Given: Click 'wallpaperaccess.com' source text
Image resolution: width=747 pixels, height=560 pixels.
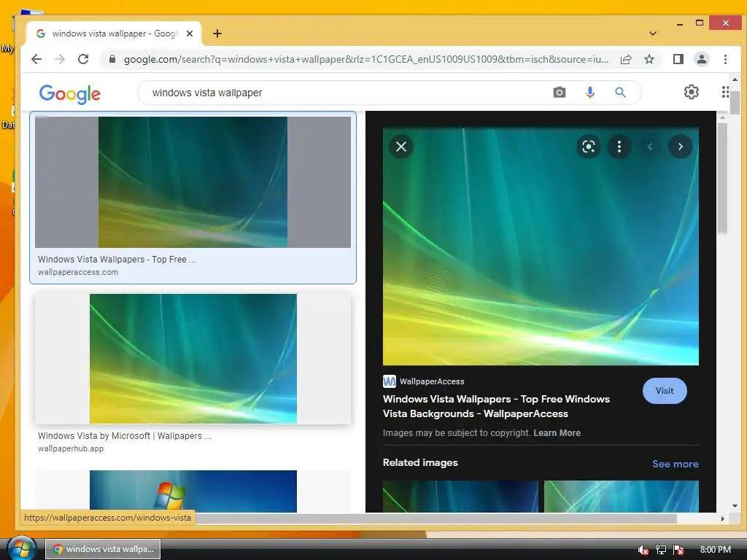Looking at the screenshot, I should click(x=77, y=272).
